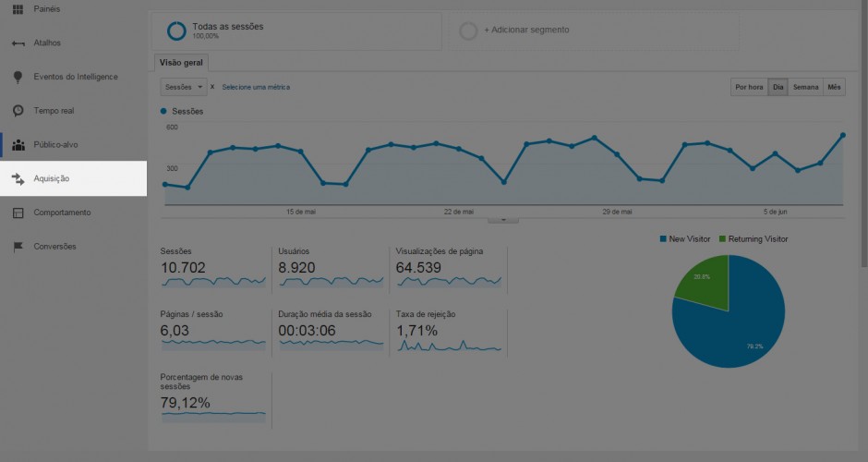Select the Visão geral tab
This screenshot has height=462, width=868.
(181, 63)
